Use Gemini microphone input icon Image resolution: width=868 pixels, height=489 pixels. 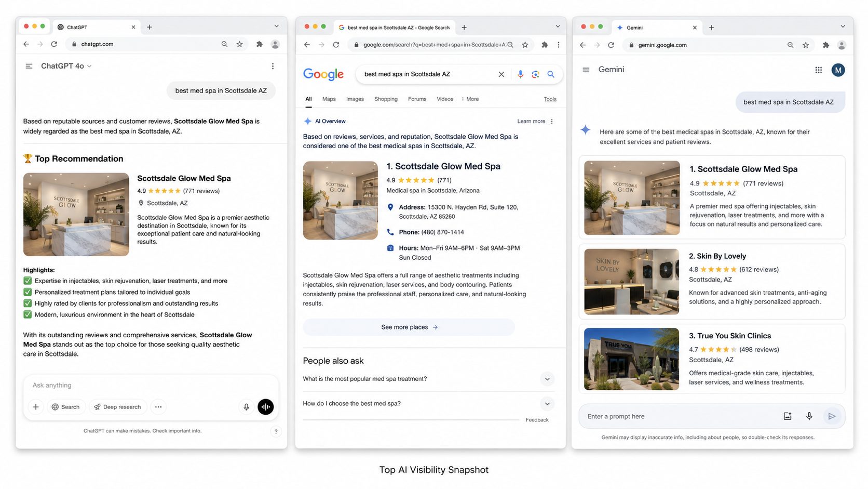(x=809, y=416)
